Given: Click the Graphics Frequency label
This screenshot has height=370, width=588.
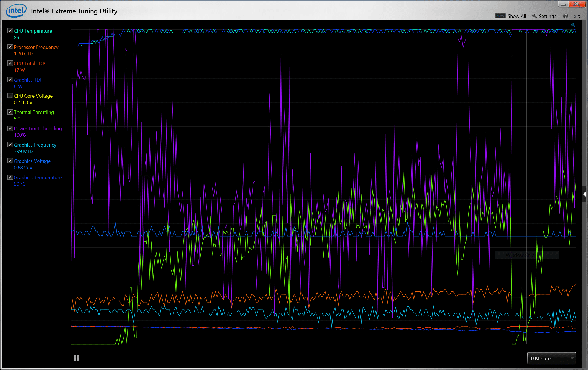Looking at the screenshot, I should 35,145.
